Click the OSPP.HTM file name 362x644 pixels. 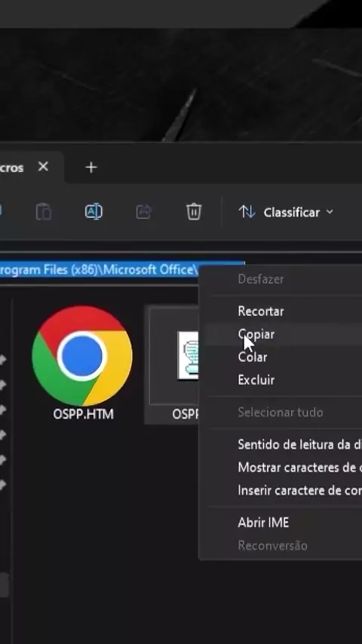(84, 414)
